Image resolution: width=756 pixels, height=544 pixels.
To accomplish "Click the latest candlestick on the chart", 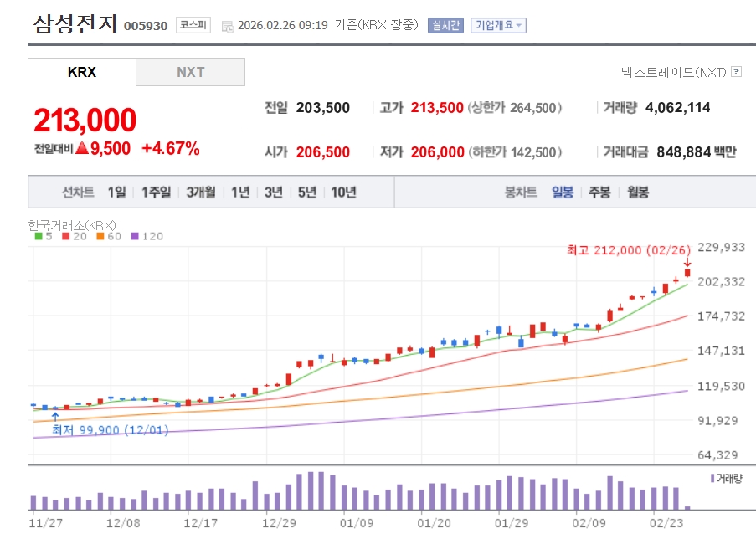I will point(687,273).
